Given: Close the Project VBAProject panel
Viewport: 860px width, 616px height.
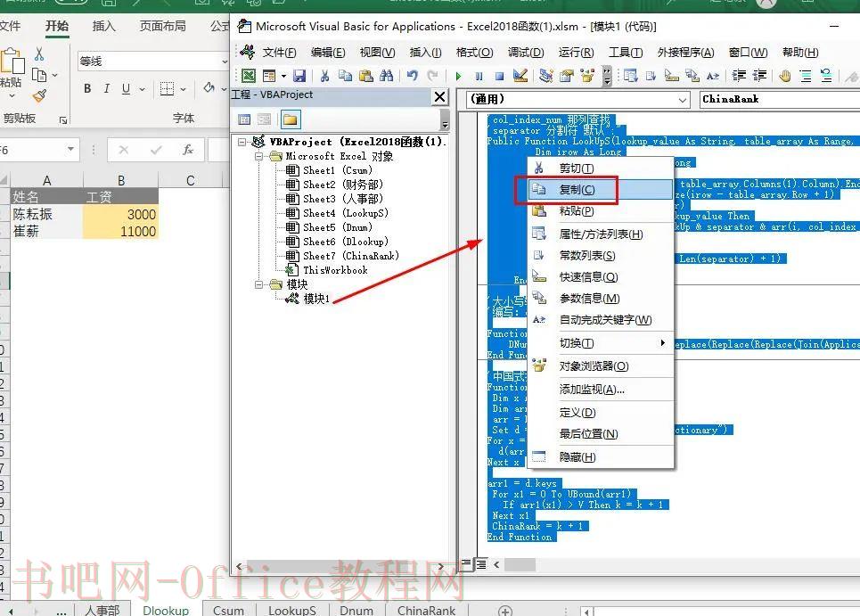Looking at the screenshot, I should tap(439, 97).
